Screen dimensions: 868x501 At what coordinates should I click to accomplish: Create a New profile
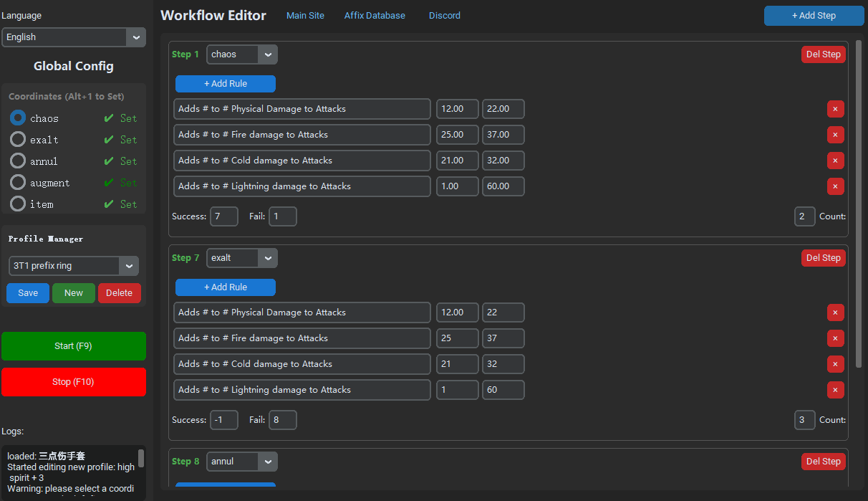(x=74, y=293)
